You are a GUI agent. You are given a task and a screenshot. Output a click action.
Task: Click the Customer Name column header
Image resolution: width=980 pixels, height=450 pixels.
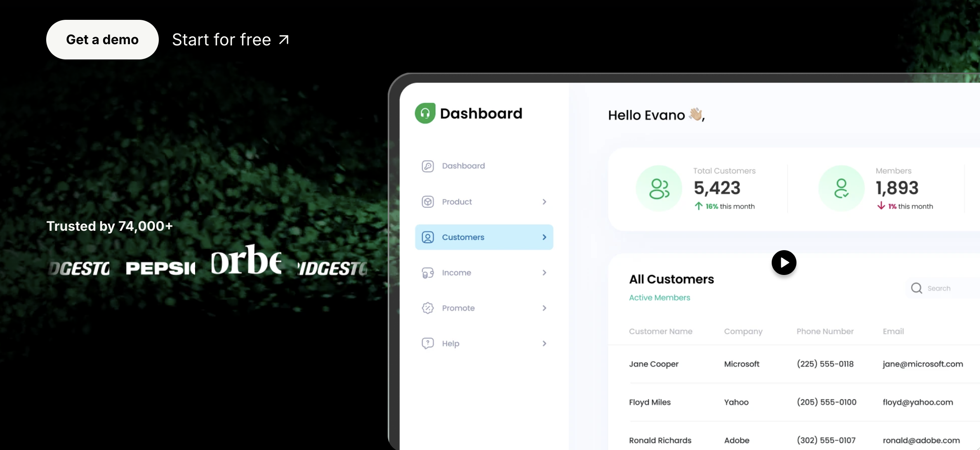[660, 331]
